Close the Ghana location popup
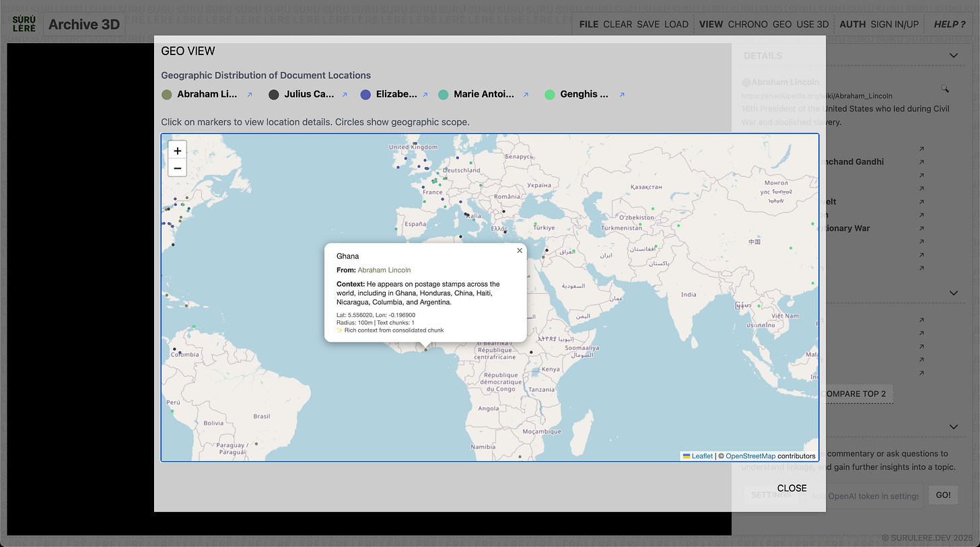 pos(520,250)
